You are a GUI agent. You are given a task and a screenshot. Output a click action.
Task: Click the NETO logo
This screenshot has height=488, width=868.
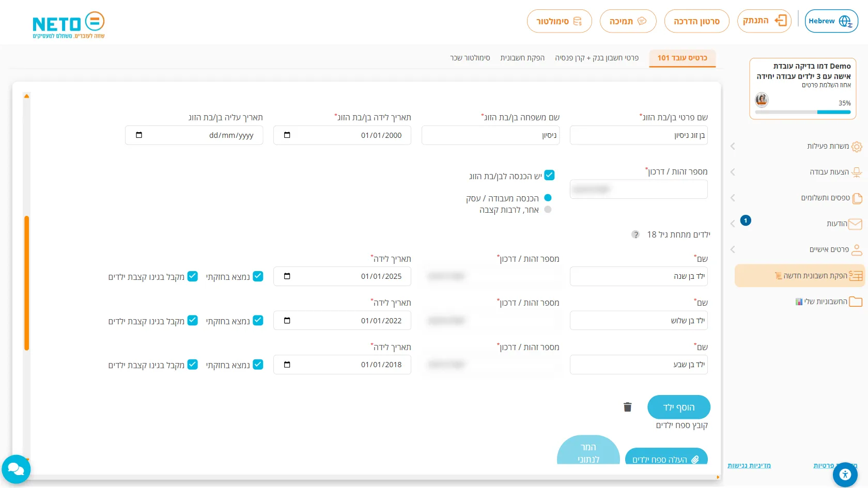click(69, 25)
